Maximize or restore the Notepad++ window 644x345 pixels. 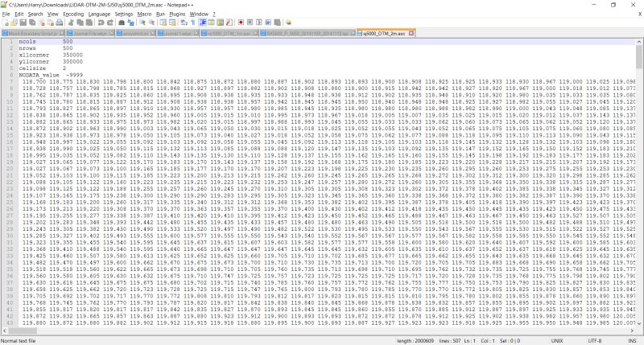click(x=613, y=5)
